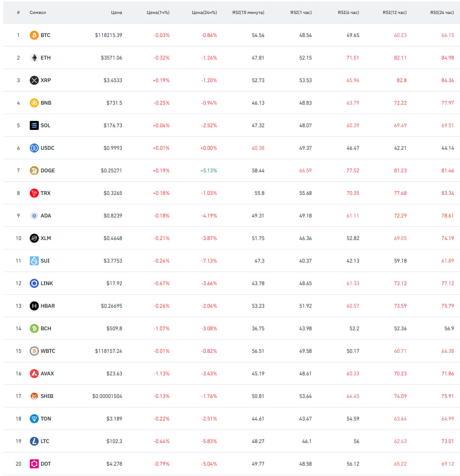Viewport: 460px width, 476px height.
Task: Click the DOT Polkadot coin icon
Action: pyautogui.click(x=34, y=464)
